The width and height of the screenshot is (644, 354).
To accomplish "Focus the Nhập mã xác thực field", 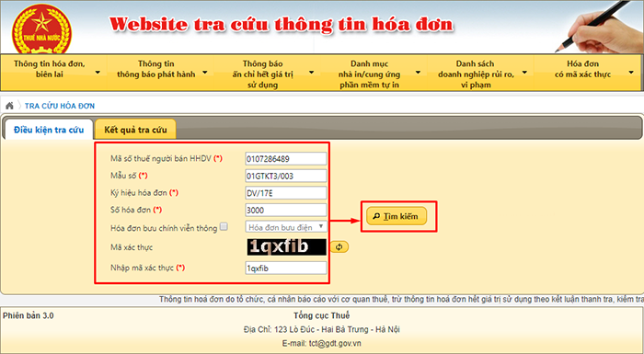I will point(286,268).
